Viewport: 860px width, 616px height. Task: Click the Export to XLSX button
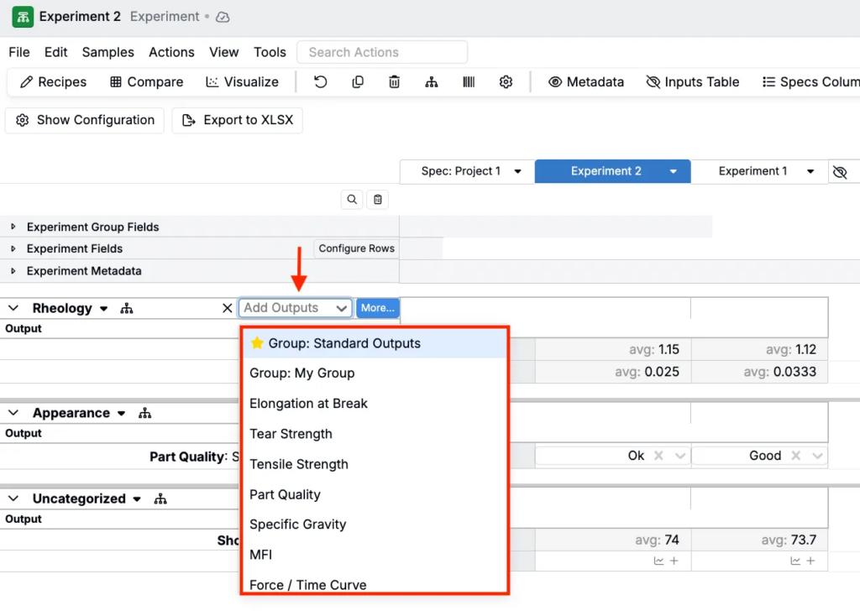[238, 120]
